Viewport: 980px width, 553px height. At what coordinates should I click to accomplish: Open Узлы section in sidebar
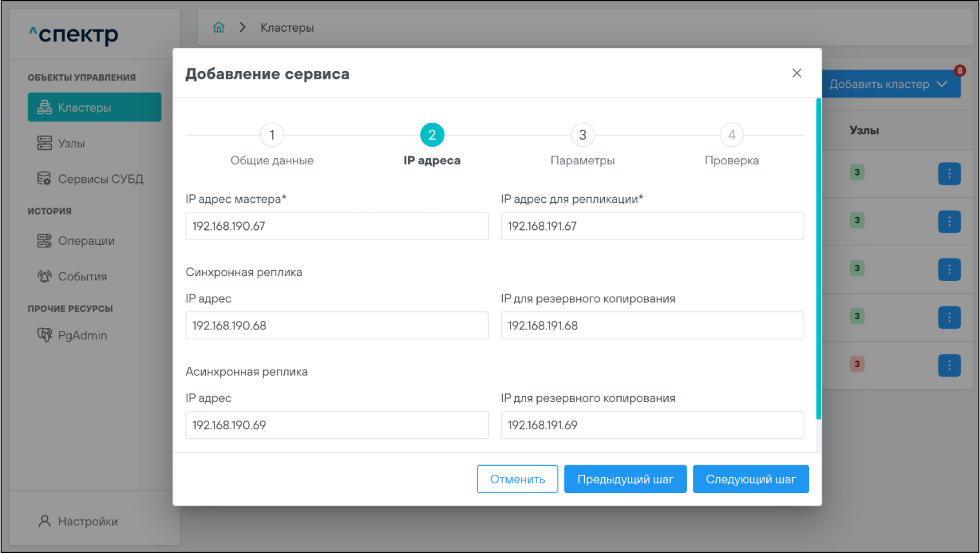pyautogui.click(x=71, y=143)
